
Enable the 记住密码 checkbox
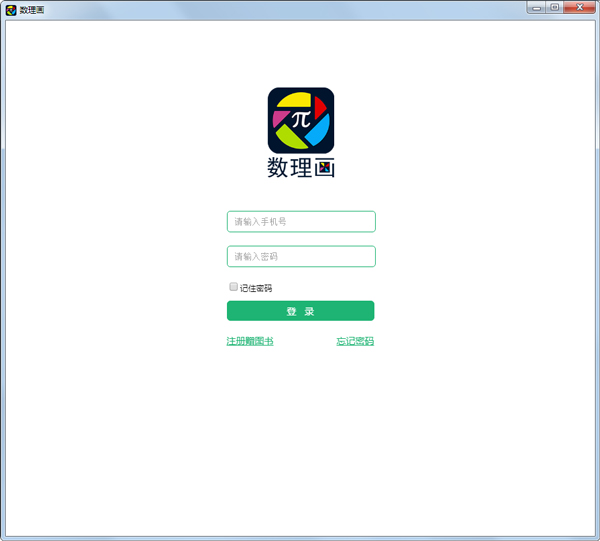[x=233, y=287]
